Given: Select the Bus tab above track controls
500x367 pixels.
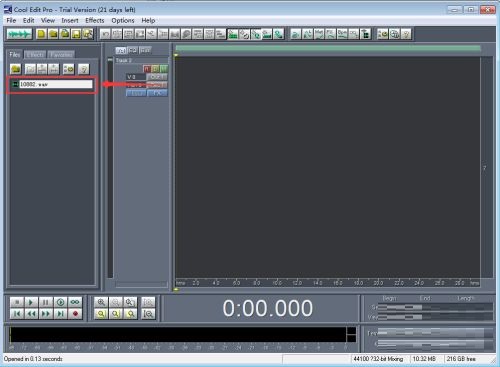Looking at the screenshot, I should click(145, 50).
